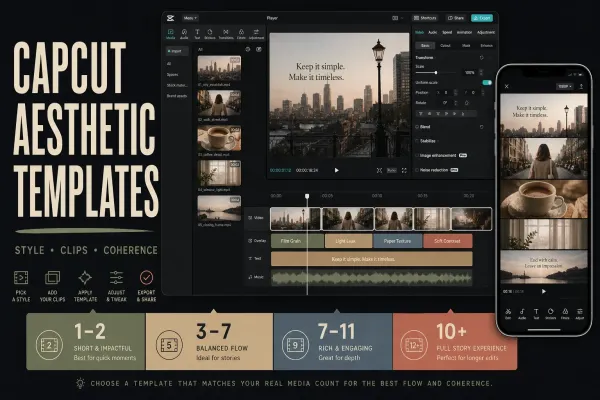Switch to the Audio properties tab
600x400 pixels.
click(x=432, y=33)
